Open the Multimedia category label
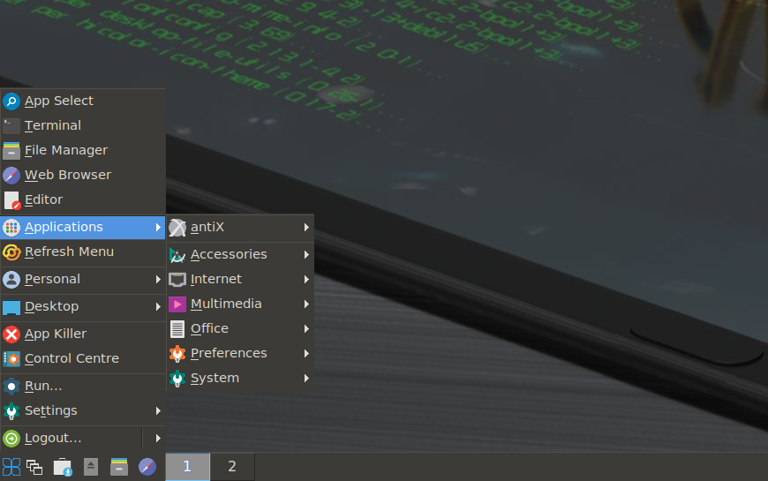Image resolution: width=768 pixels, height=481 pixels. pyautogui.click(x=226, y=304)
